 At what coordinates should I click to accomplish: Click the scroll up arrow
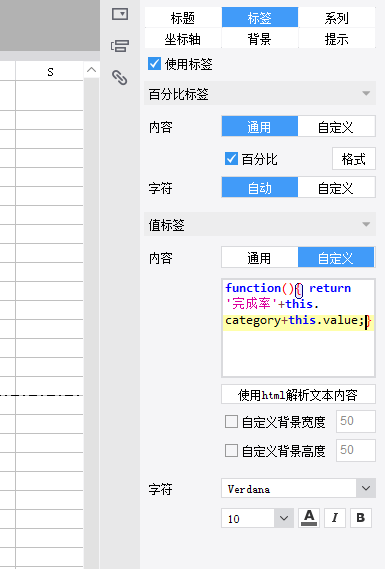pyautogui.click(x=91, y=70)
